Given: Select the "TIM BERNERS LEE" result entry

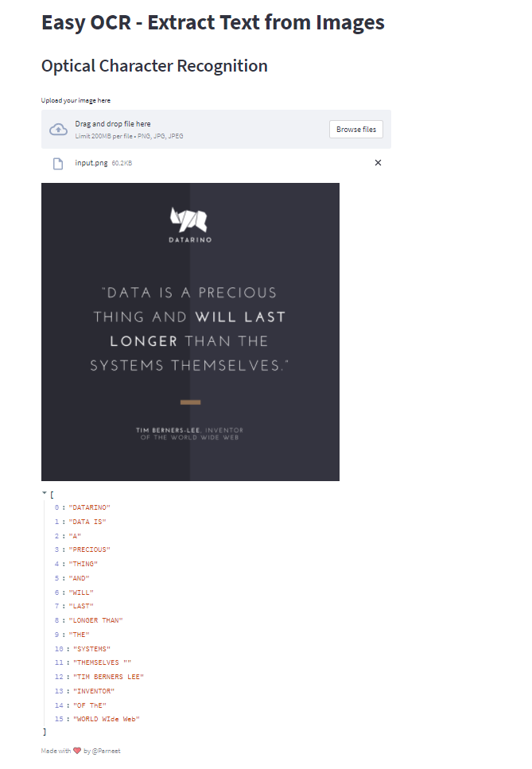Looking at the screenshot, I should [108, 677].
